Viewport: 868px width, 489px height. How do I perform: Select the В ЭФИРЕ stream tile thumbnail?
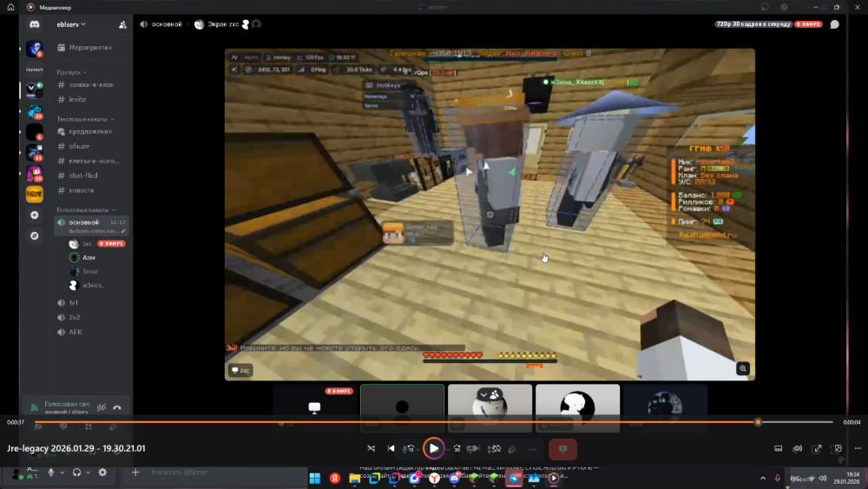coord(314,407)
